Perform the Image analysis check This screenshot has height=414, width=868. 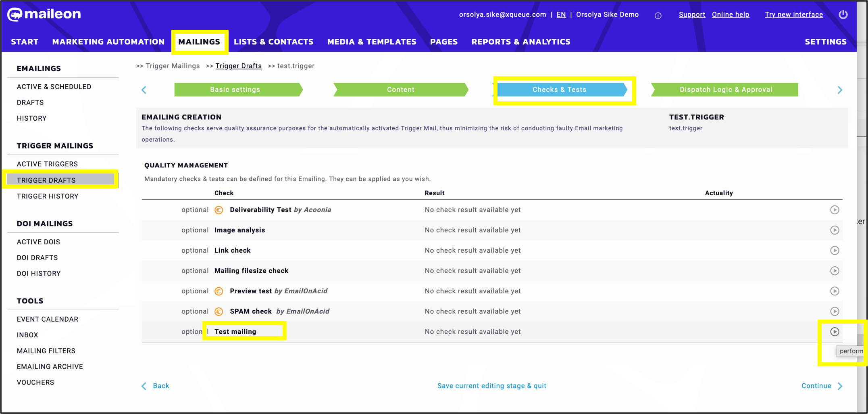click(835, 230)
